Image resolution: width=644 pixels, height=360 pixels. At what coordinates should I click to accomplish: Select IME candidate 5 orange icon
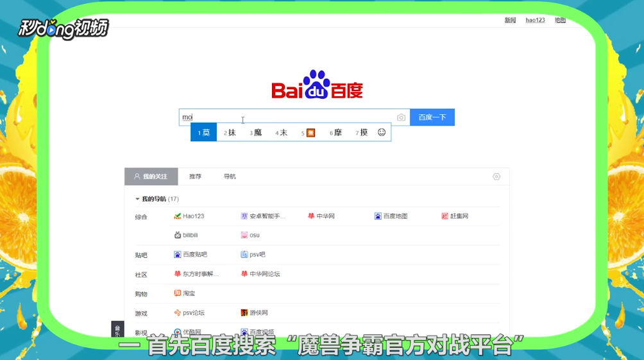(308, 133)
